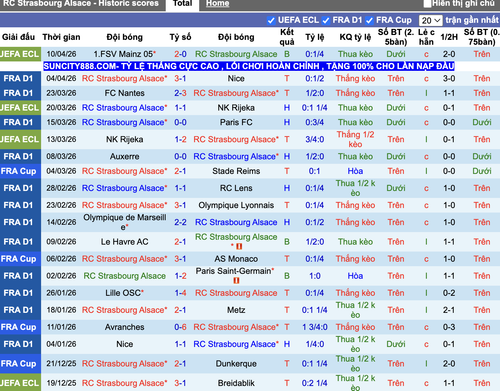Open Avranches team link
Image resolution: width=500 pixels, height=391 pixels.
point(124,327)
